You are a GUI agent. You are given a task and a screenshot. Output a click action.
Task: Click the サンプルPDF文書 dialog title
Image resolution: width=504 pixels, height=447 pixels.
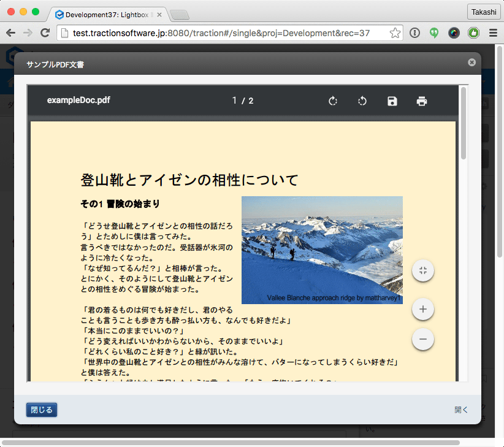click(55, 64)
